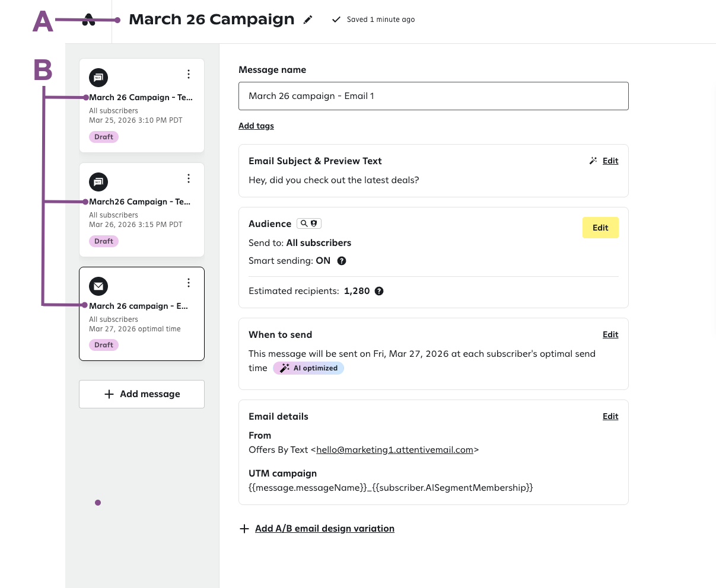Open three-dot menu on first text message card
Screen dimensions: 716x588
pos(189,74)
